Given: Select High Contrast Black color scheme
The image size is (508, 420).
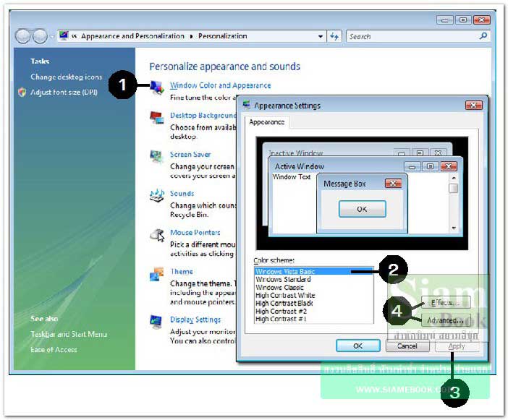Looking at the screenshot, I should 313,303.
